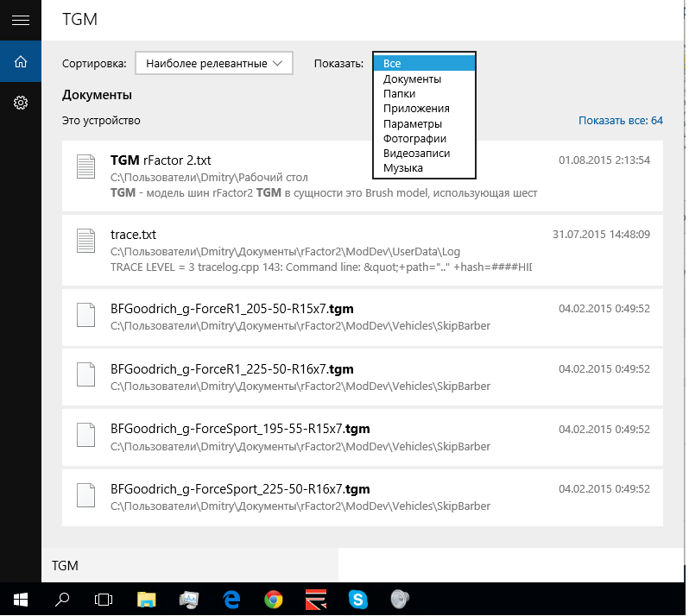Screen dimensions: 689x616
Task: Click the Home icon in the sidebar
Action: (x=20, y=62)
